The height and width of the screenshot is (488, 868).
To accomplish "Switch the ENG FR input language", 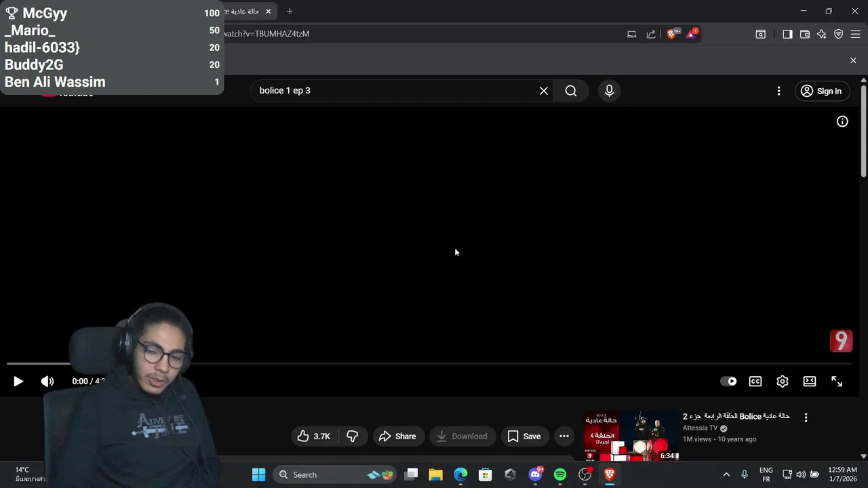I will [766, 475].
